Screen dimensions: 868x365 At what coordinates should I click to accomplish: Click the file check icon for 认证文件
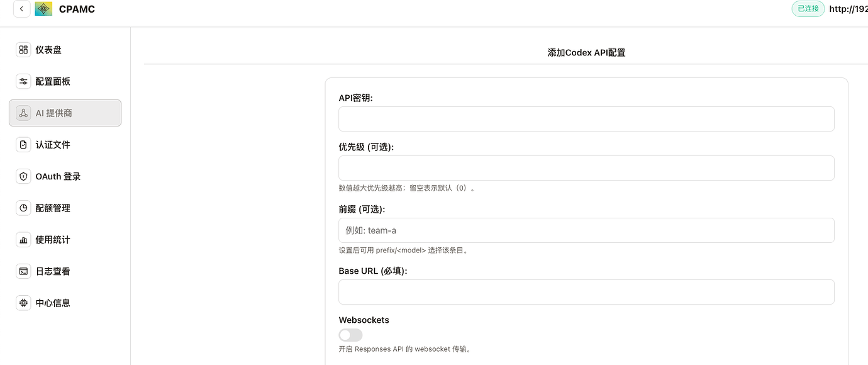pyautogui.click(x=23, y=145)
